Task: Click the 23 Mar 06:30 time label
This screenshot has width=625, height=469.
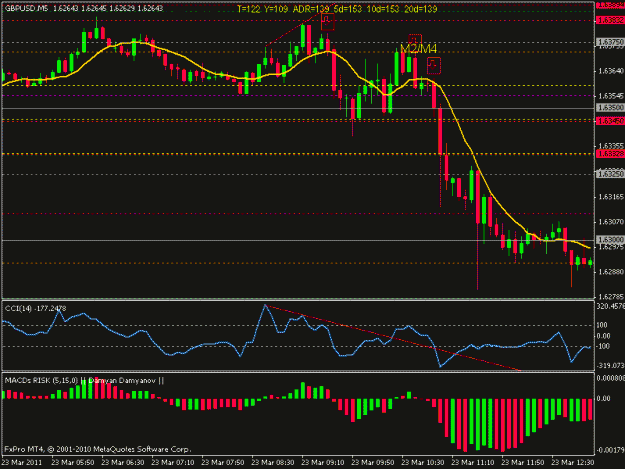Action: tap(123, 462)
